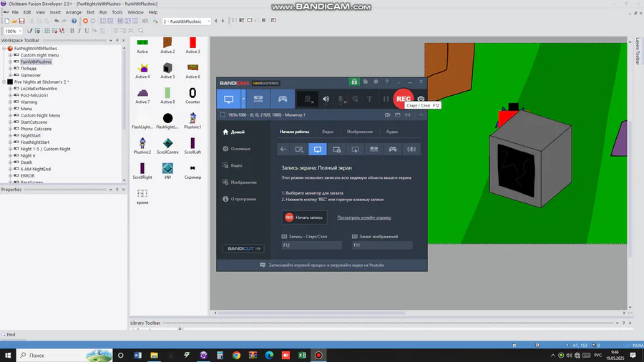Toggle Bandicam speaker sound recording
644x362 pixels.
coord(326,99)
